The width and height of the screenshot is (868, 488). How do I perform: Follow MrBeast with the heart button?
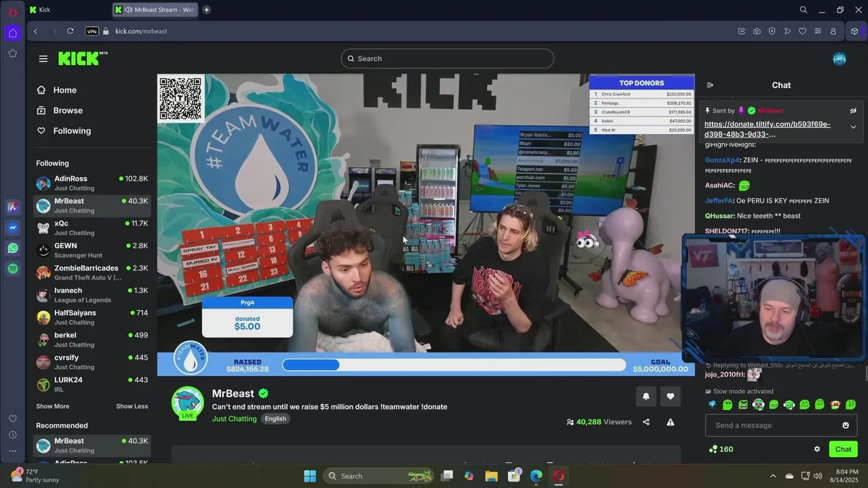pyautogui.click(x=671, y=396)
